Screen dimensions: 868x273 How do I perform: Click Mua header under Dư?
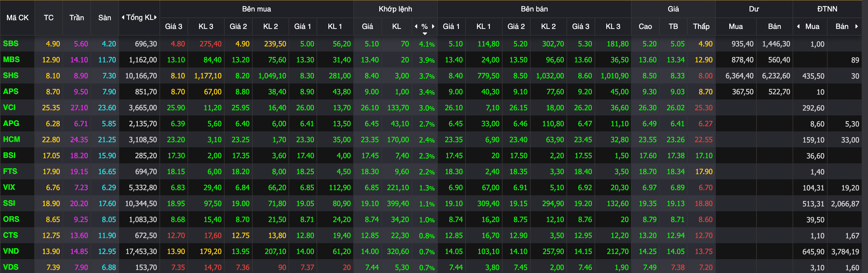[736, 26]
